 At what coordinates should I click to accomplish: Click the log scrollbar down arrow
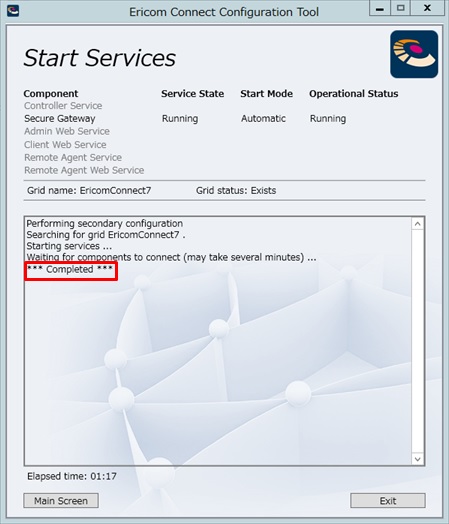pos(417,459)
